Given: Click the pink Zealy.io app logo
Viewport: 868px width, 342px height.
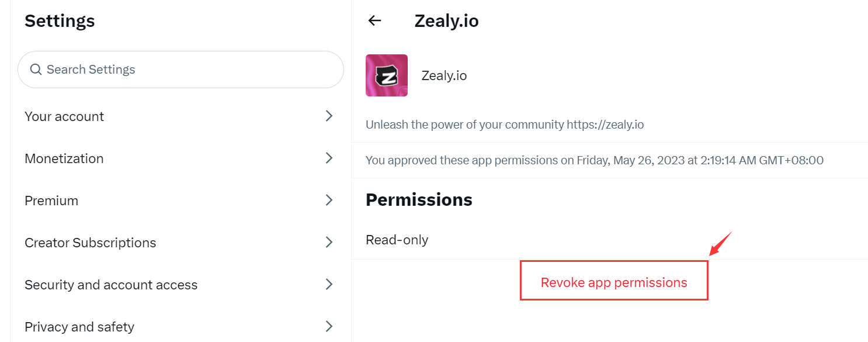Looking at the screenshot, I should (387, 75).
